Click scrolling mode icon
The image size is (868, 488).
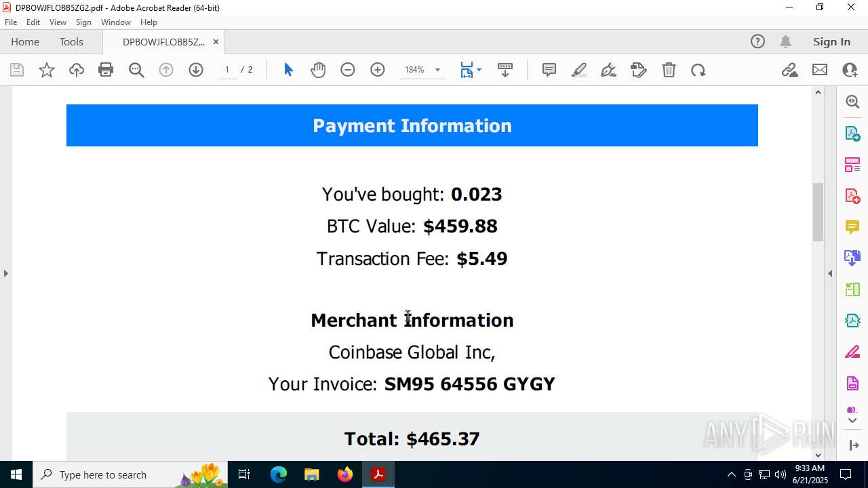point(505,70)
